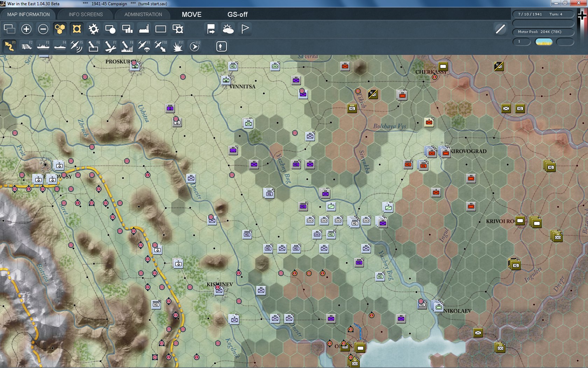This screenshot has height=368, width=588.
Task: Switch to the INFO SCREENS tab
Action: click(86, 14)
